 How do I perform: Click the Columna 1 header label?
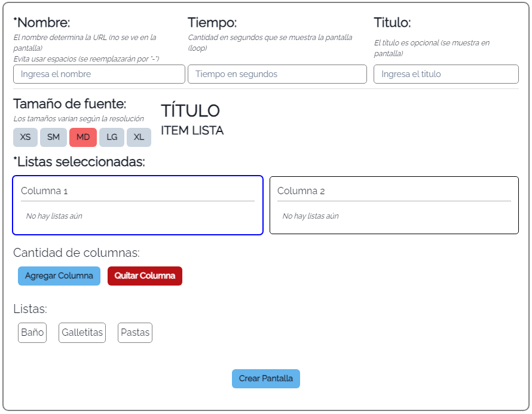[x=44, y=191]
